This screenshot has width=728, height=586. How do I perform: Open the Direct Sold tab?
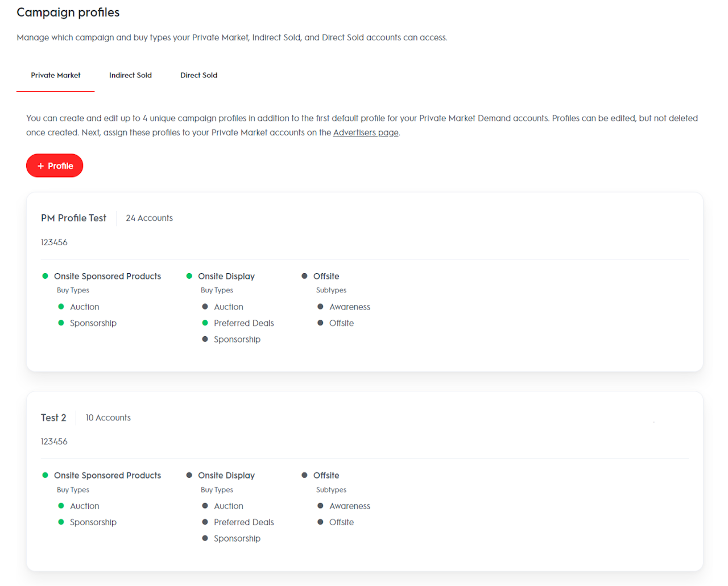[198, 75]
